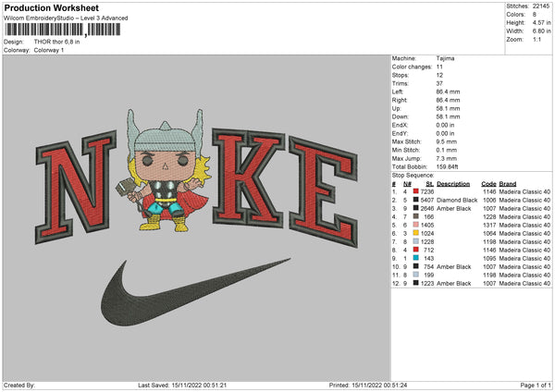
Task: Click the Diamond Black swatch in row 2
Action: click(416, 200)
